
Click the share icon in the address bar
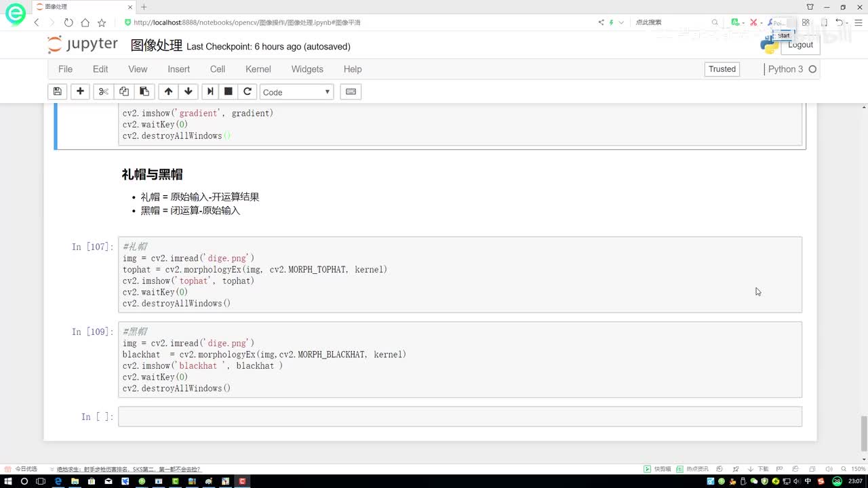(x=601, y=22)
